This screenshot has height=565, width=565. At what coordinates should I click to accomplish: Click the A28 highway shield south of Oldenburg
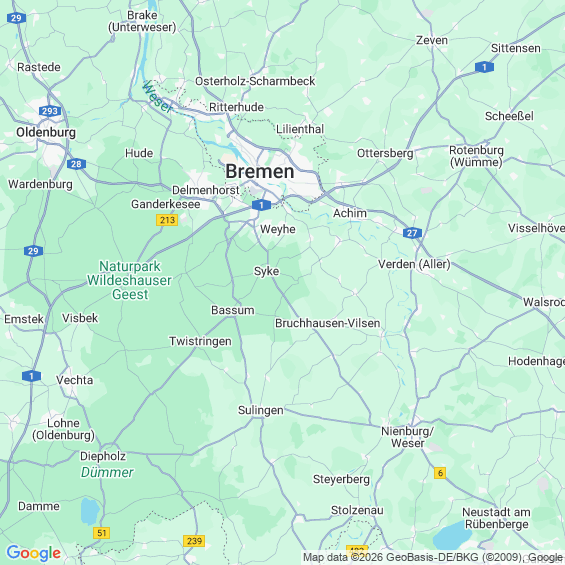[76, 164]
